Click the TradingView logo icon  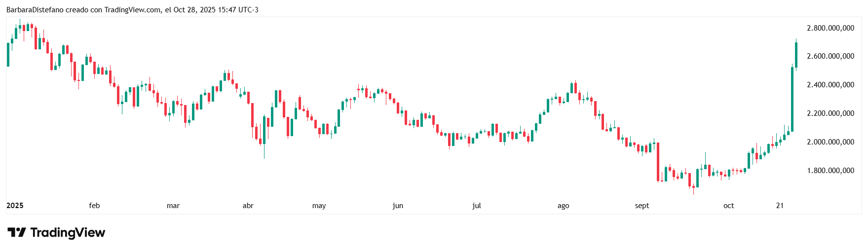pyautogui.click(x=16, y=232)
